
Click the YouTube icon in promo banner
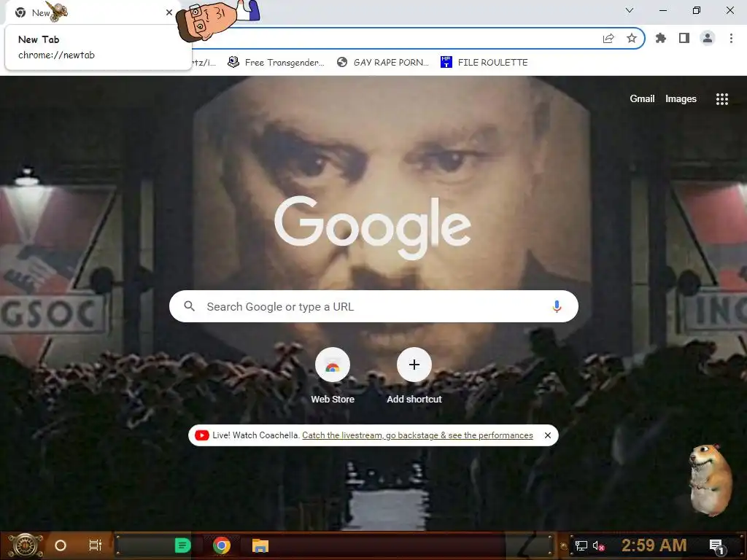click(x=202, y=435)
